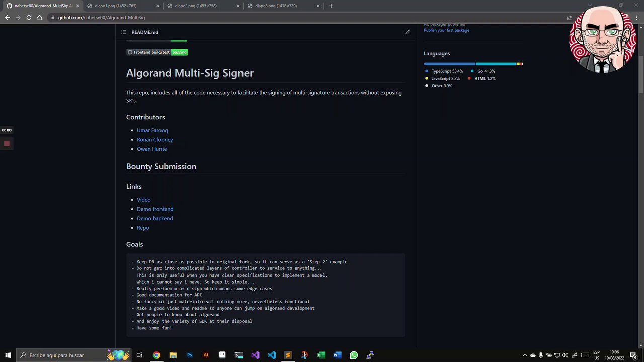This screenshot has height=362, width=644.
Task: Click the Algorand Multi-Sig Signer heading
Action: [190, 73]
